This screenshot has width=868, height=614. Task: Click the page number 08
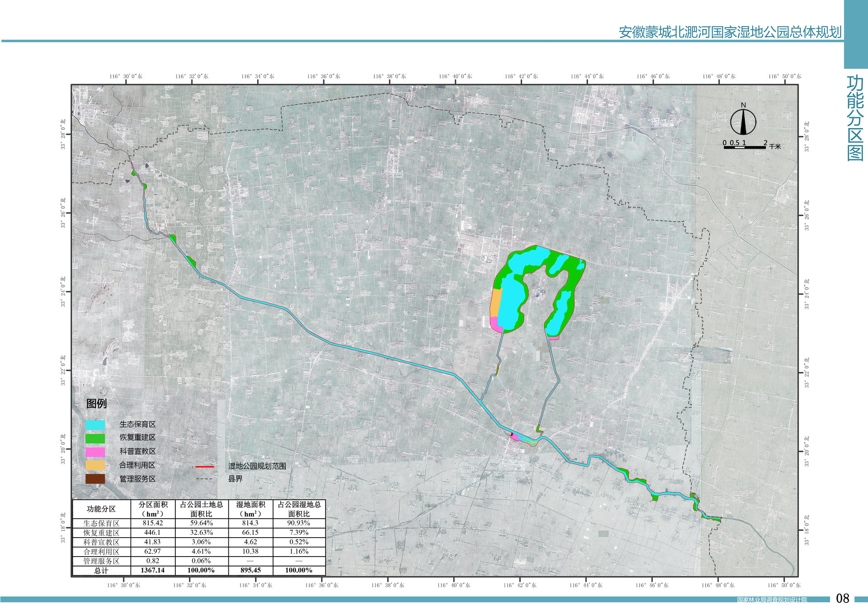pyautogui.click(x=843, y=599)
